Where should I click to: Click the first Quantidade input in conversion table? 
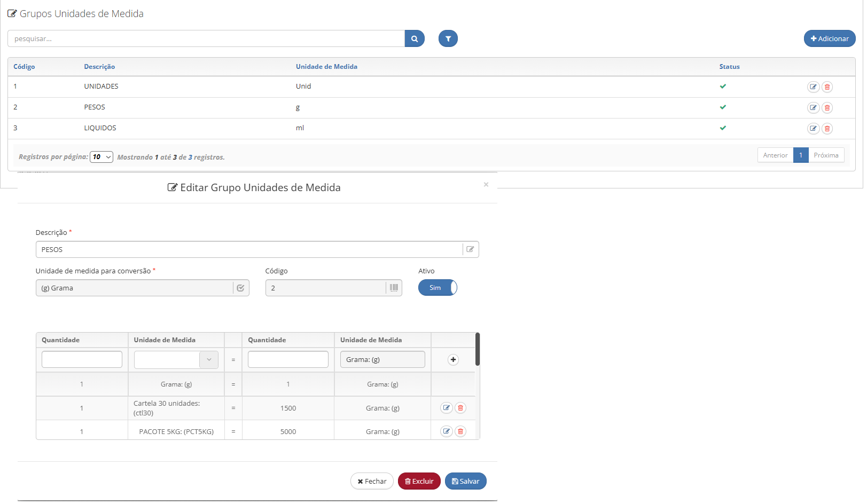coord(82,359)
